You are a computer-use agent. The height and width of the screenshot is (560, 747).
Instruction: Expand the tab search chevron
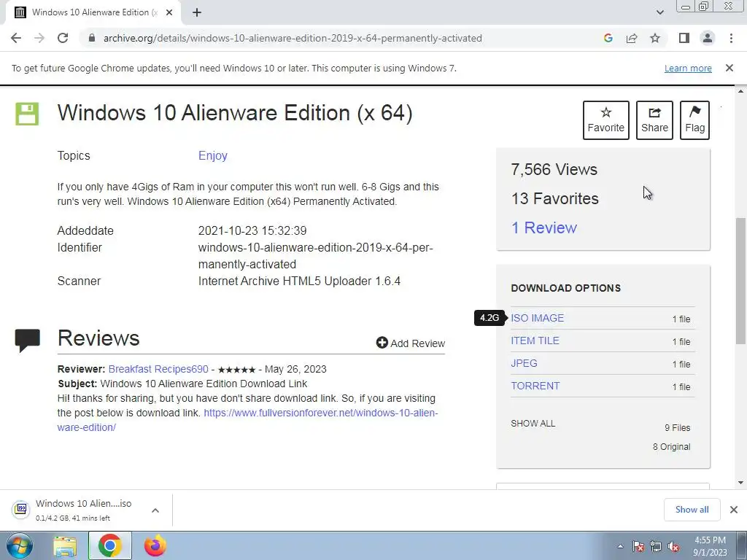coord(659,12)
